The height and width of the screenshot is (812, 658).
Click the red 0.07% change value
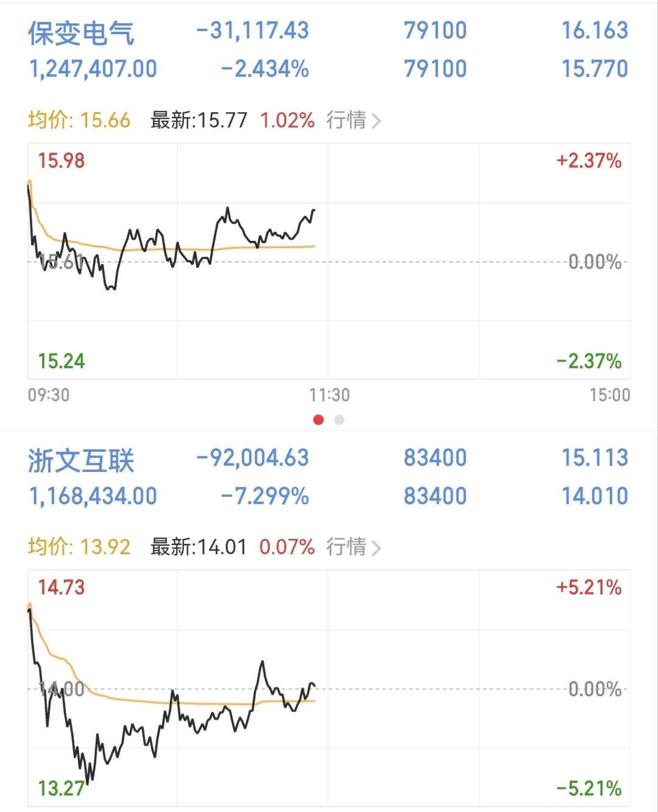pyautogui.click(x=287, y=547)
